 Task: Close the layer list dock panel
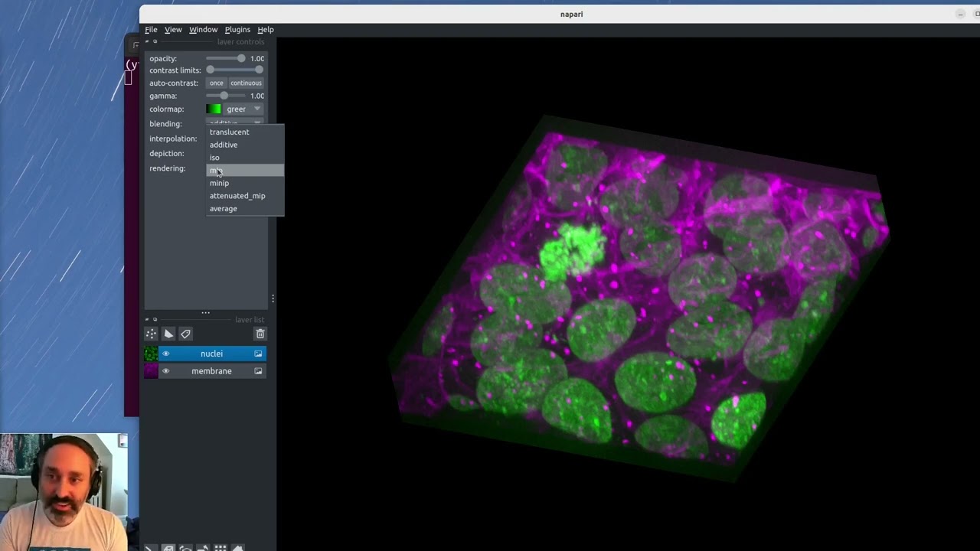point(147,319)
